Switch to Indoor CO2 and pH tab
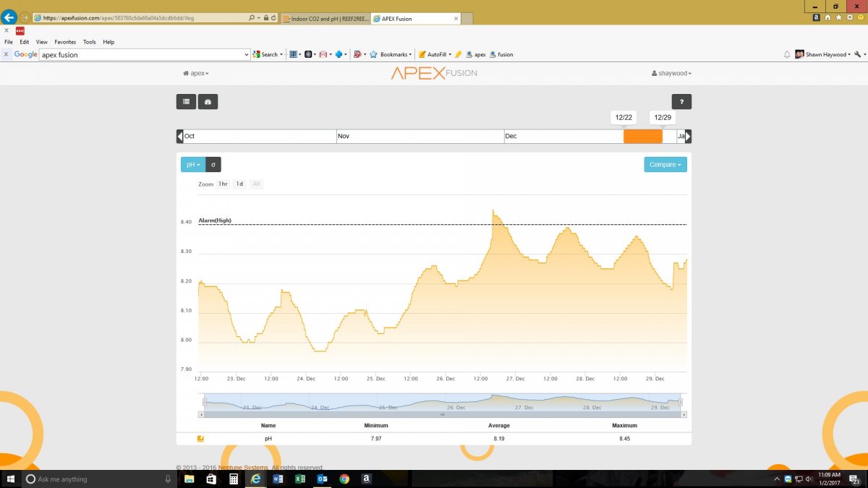The image size is (868, 488). tap(325, 18)
